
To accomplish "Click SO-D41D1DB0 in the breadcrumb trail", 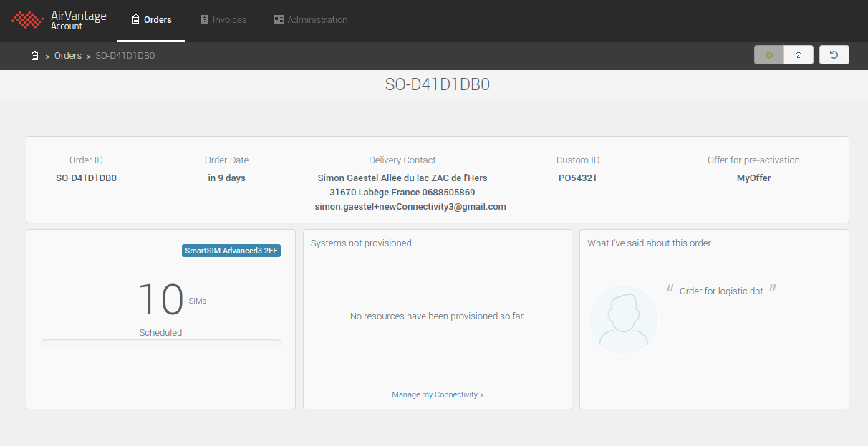I will 125,56.
